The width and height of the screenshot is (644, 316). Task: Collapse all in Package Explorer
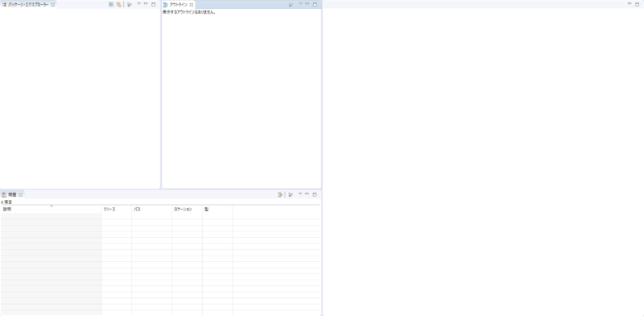point(111,5)
